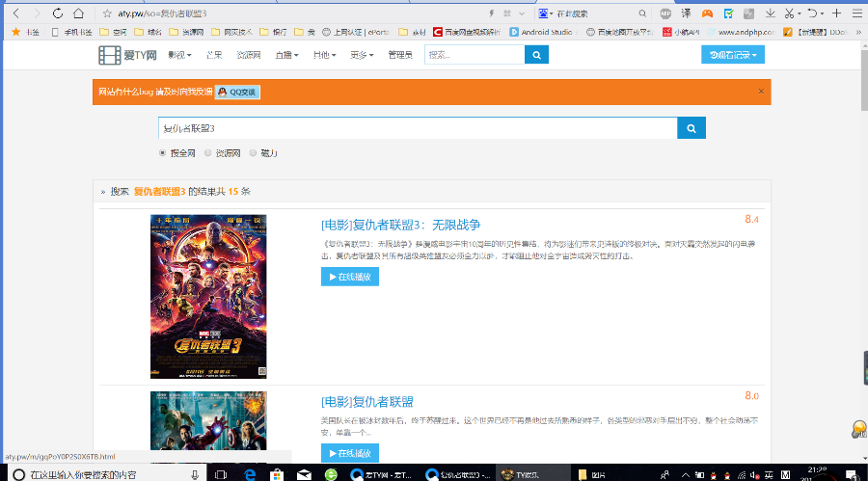Expand the 影视 menu
The height and width of the screenshot is (481, 868).
point(179,55)
